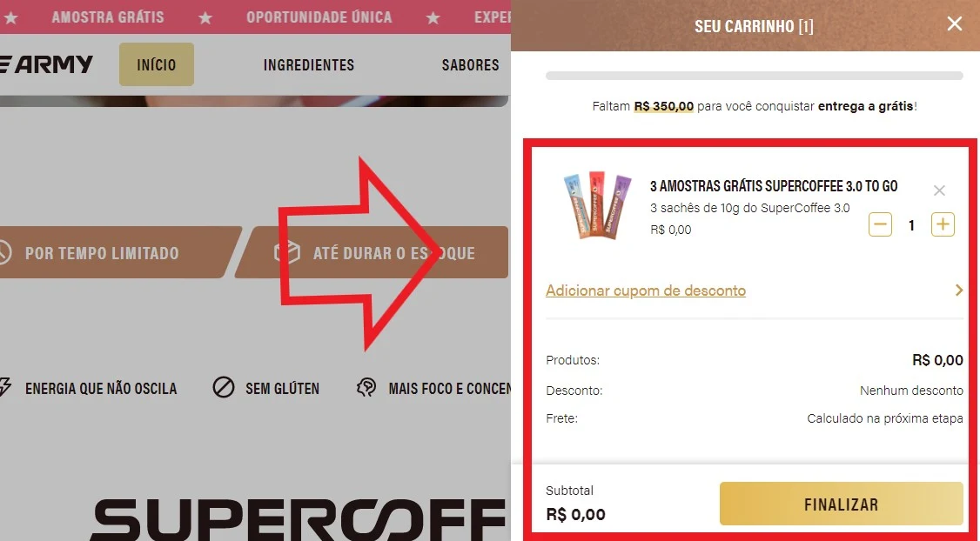This screenshot has height=541, width=980.
Task: Open the Adicionar cupom de desconto link
Action: click(646, 291)
